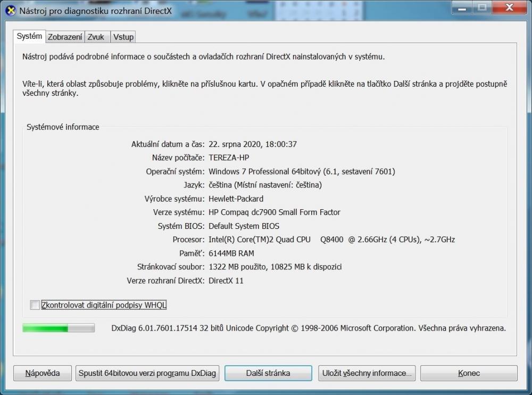Minimize the DirectX diagnostic window
This screenshot has height=395, width=532.
(x=463, y=7)
